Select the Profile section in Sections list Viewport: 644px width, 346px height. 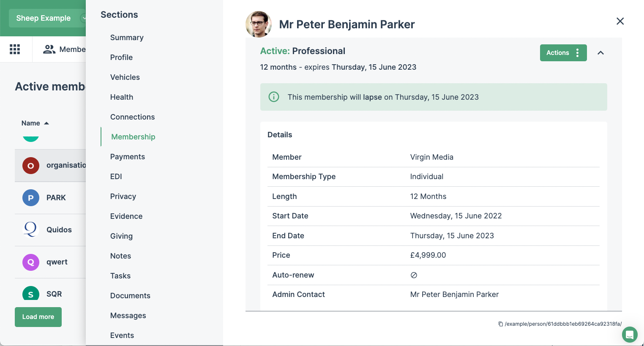pos(121,57)
